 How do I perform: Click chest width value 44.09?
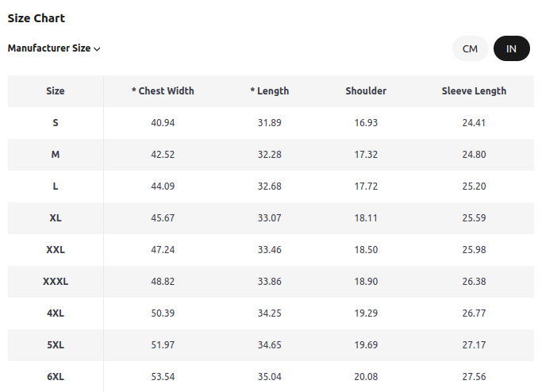point(163,186)
